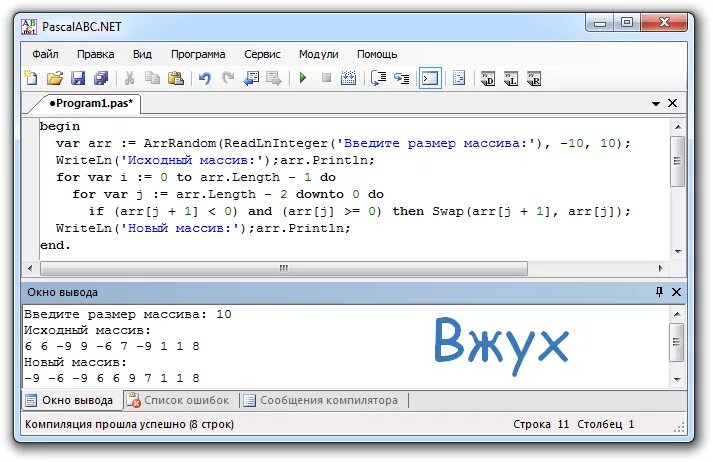Click the toolbar icon labeled L
Viewport: 713px width, 462px height.
(x=511, y=79)
